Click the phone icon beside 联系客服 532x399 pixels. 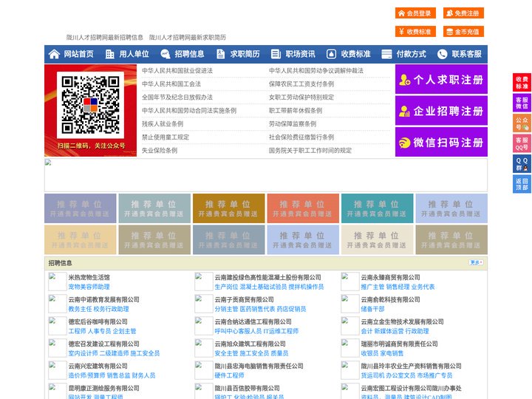coord(442,54)
